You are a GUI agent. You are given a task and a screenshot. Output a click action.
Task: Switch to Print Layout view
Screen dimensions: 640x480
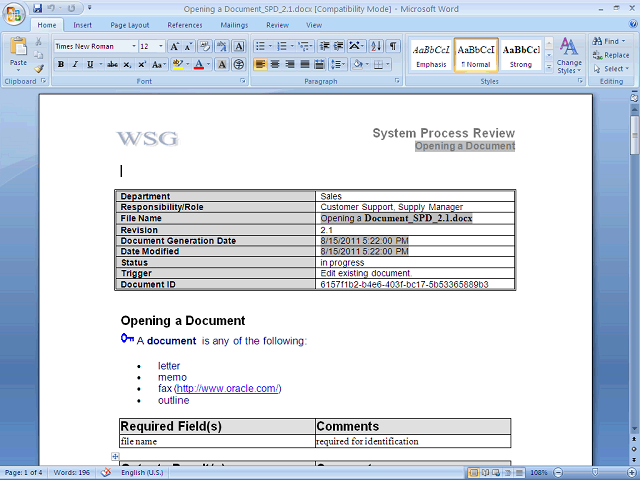tap(473, 473)
